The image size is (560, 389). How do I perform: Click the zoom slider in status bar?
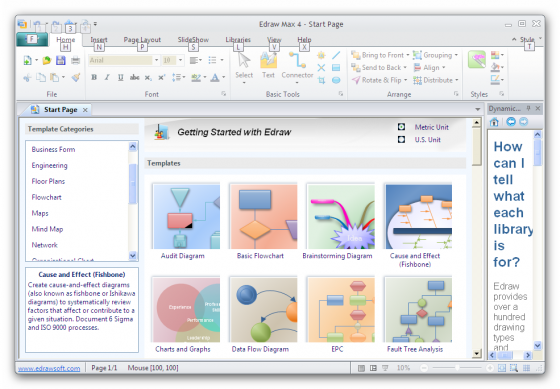457,368
